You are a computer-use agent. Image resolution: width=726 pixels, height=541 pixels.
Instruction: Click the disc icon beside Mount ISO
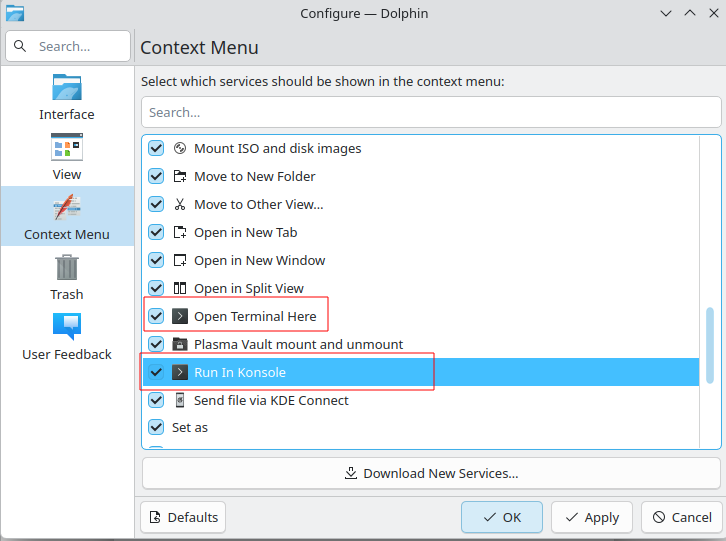[x=180, y=148]
